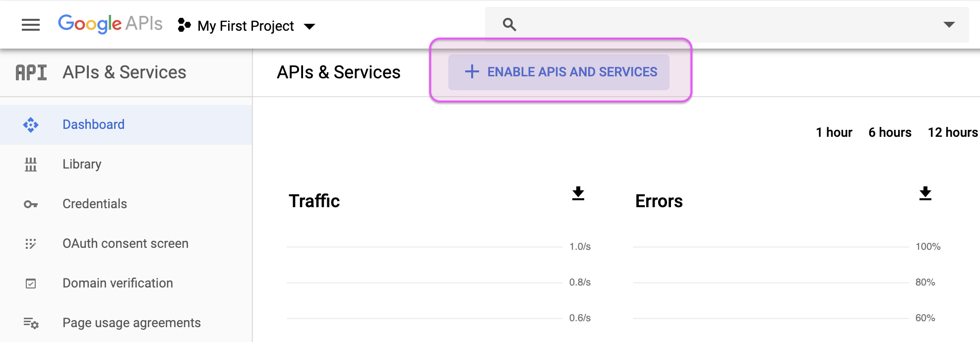
Task: Open the Credentials page link
Action: 95,204
